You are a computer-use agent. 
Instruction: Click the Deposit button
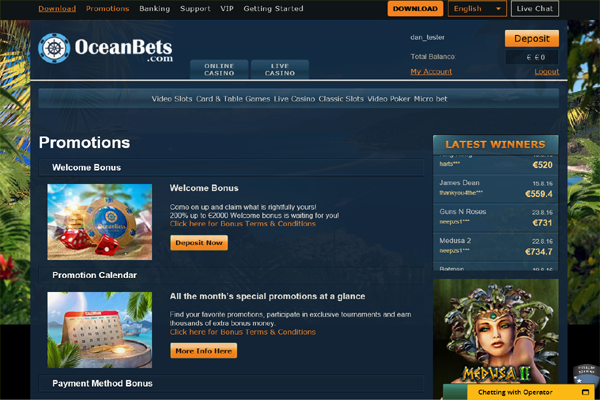[x=532, y=39]
